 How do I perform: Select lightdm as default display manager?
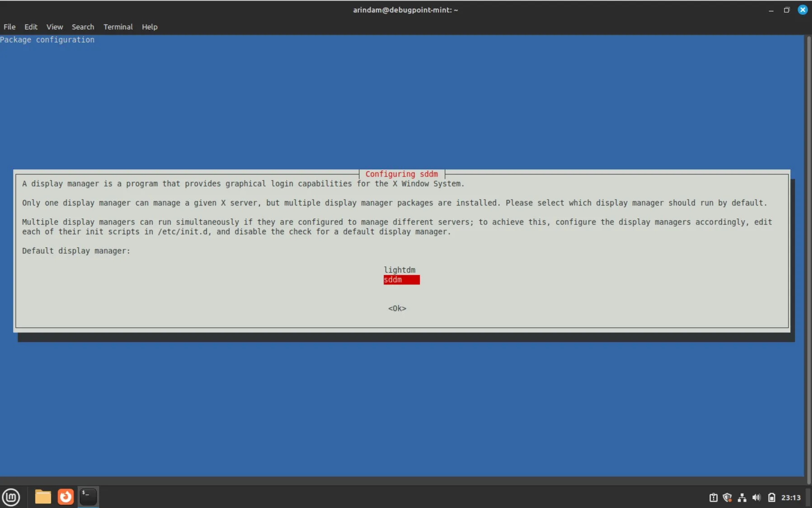[399, 270]
